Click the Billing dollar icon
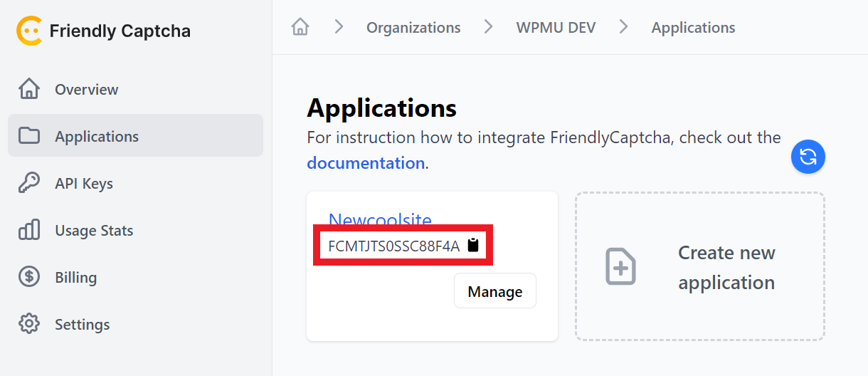 click(x=29, y=277)
